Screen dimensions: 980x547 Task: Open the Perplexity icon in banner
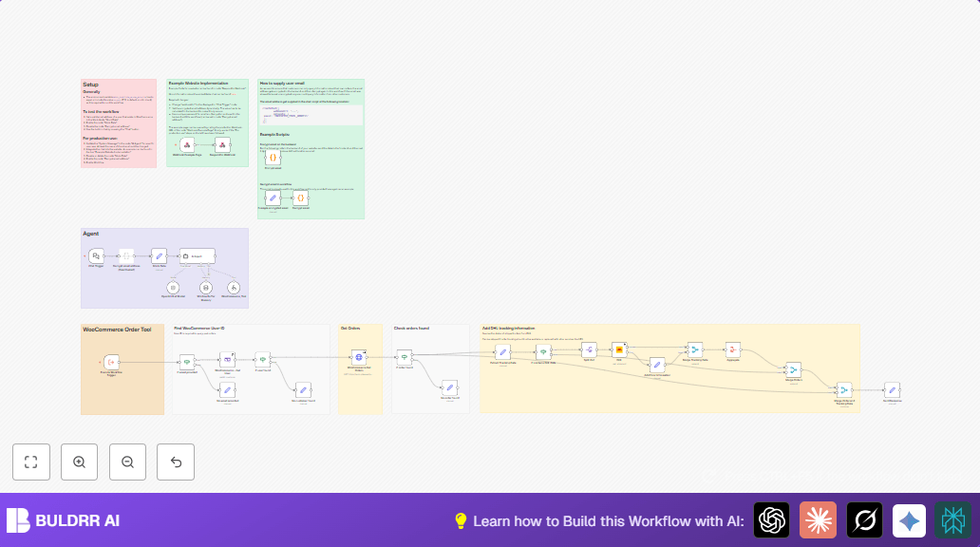[x=953, y=520]
